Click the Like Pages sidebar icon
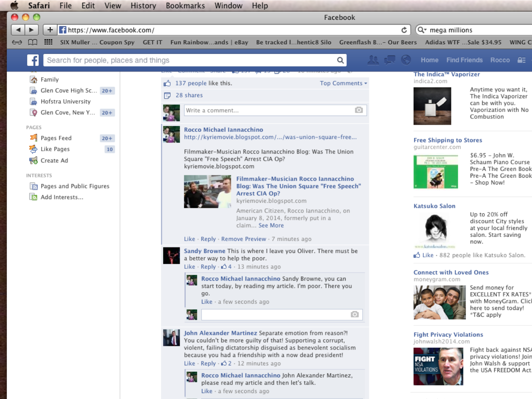The image size is (532, 399). point(34,149)
